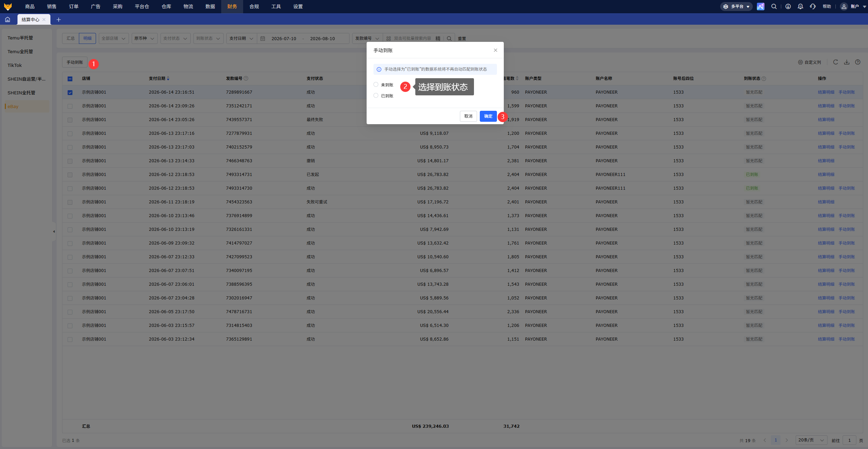The image size is (868, 449).
Task: Collapse the left sidebar with the arrow handle
Action: 54,232
